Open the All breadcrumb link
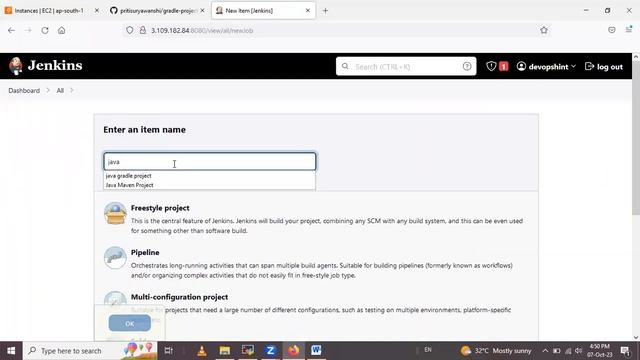The width and height of the screenshot is (640, 360). click(x=60, y=91)
